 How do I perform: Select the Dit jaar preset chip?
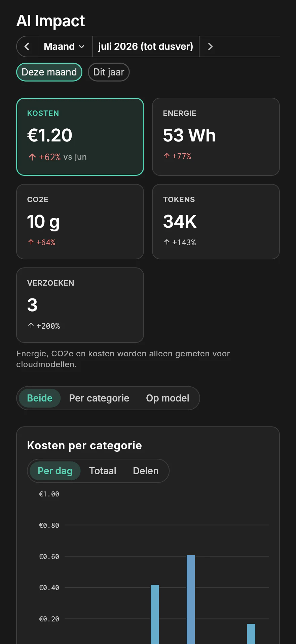pyautogui.click(x=109, y=72)
